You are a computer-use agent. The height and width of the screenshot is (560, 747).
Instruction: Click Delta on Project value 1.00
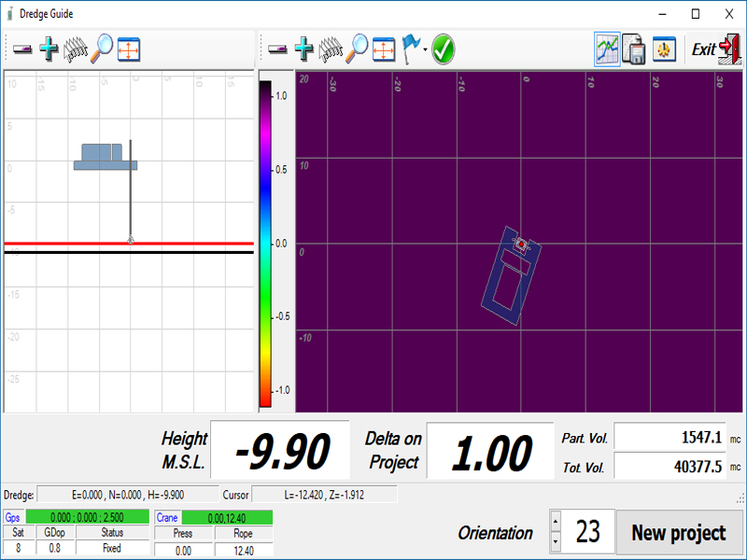[490, 451]
